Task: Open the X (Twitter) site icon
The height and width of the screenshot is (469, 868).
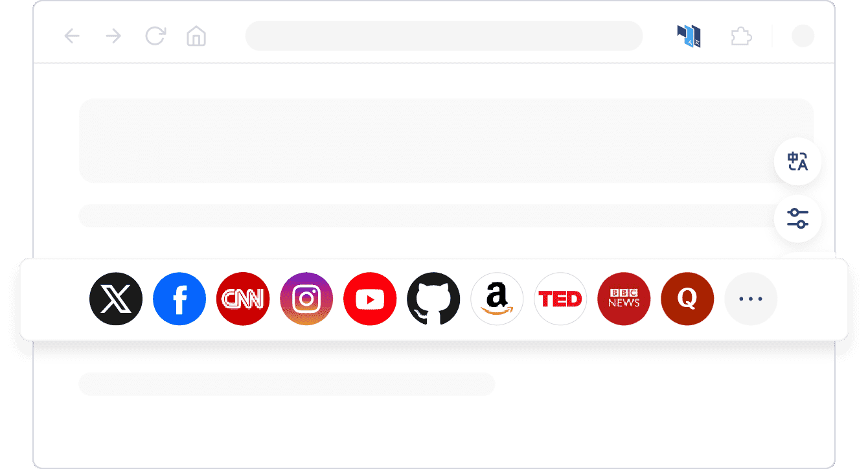Action: point(116,299)
